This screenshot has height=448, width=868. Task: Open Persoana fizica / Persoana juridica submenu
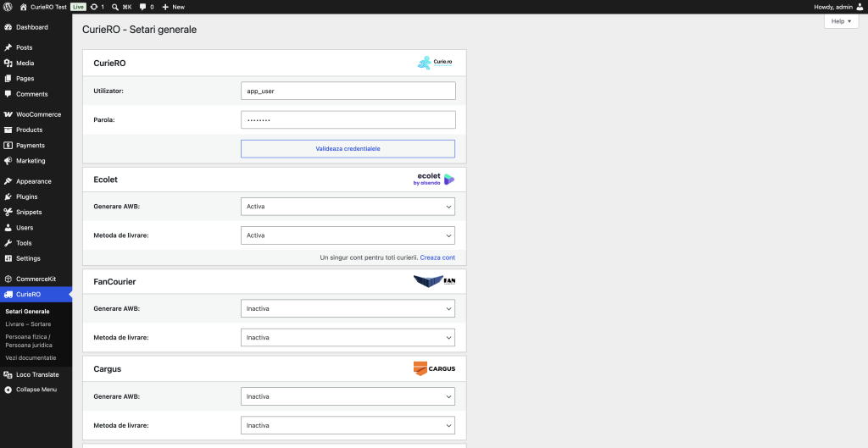pyautogui.click(x=29, y=340)
